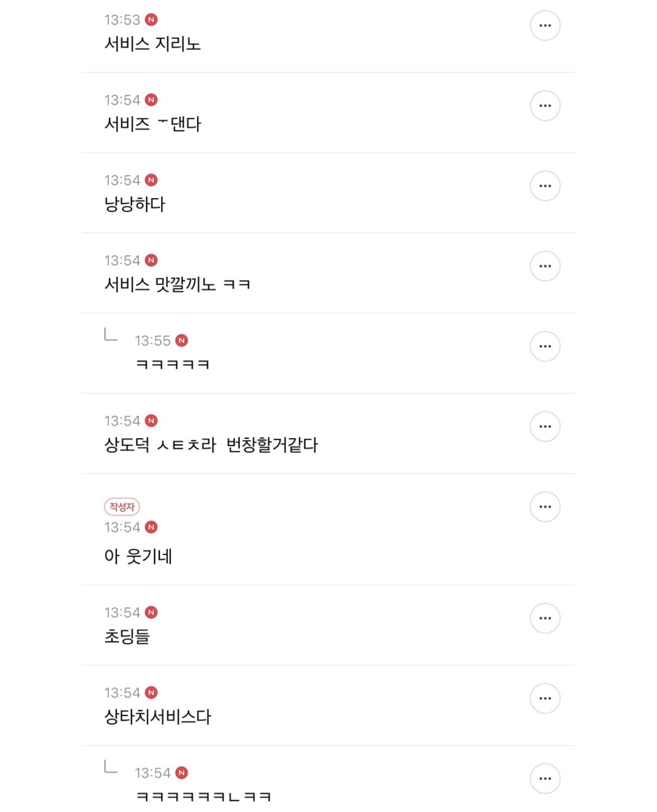
Task: Open three-dot menu for the 13:55 reply
Action: tap(545, 347)
